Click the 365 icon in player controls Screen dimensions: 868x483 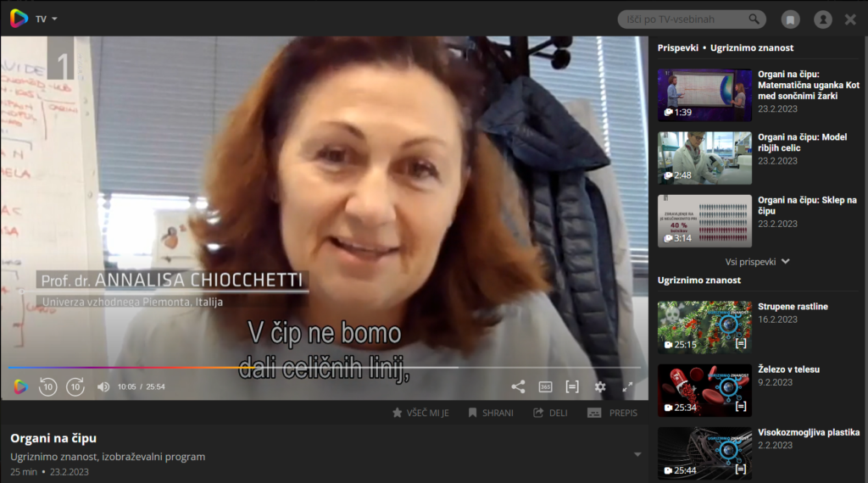(545, 387)
